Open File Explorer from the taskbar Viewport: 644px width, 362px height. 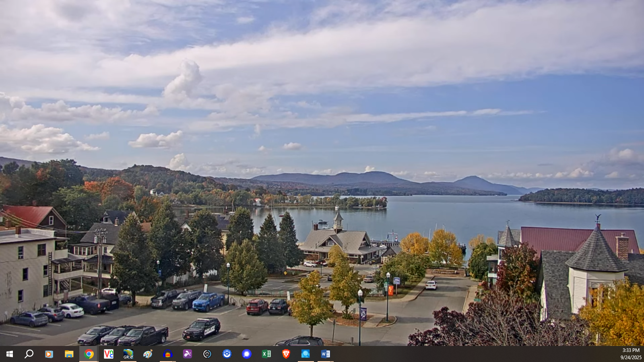click(x=69, y=354)
